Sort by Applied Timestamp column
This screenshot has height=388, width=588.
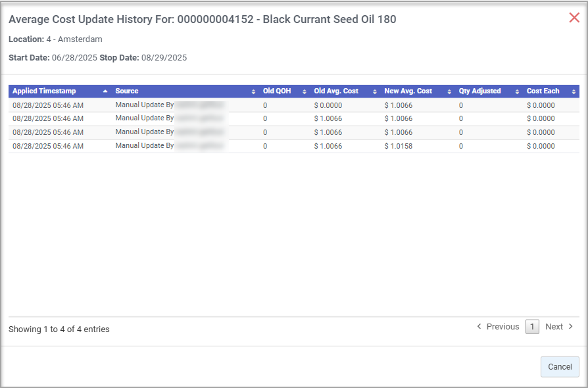(x=44, y=91)
